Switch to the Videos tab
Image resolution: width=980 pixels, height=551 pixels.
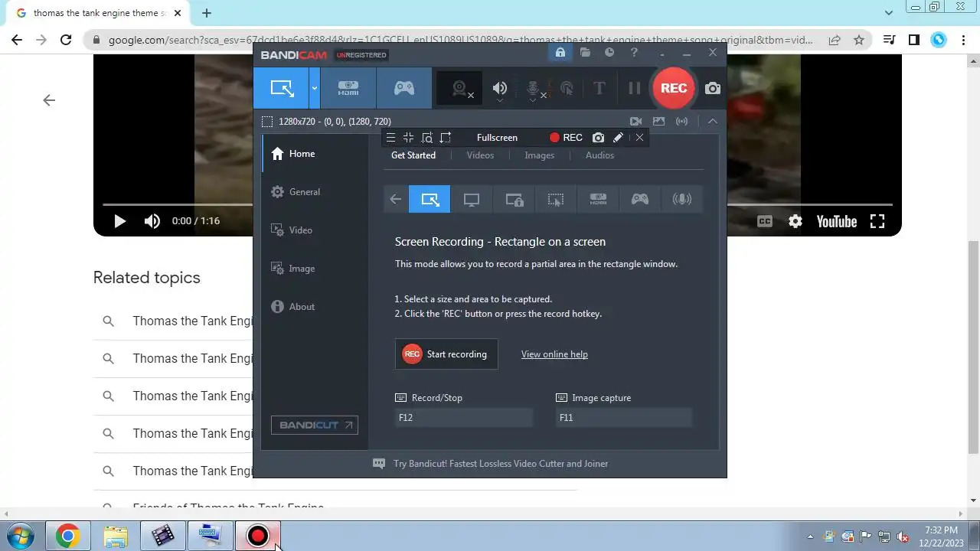[480, 155]
